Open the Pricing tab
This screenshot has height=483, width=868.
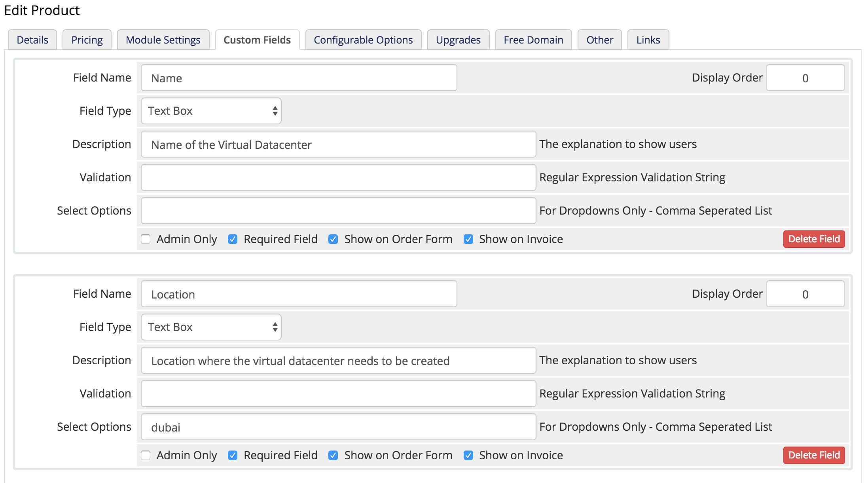[x=87, y=40]
